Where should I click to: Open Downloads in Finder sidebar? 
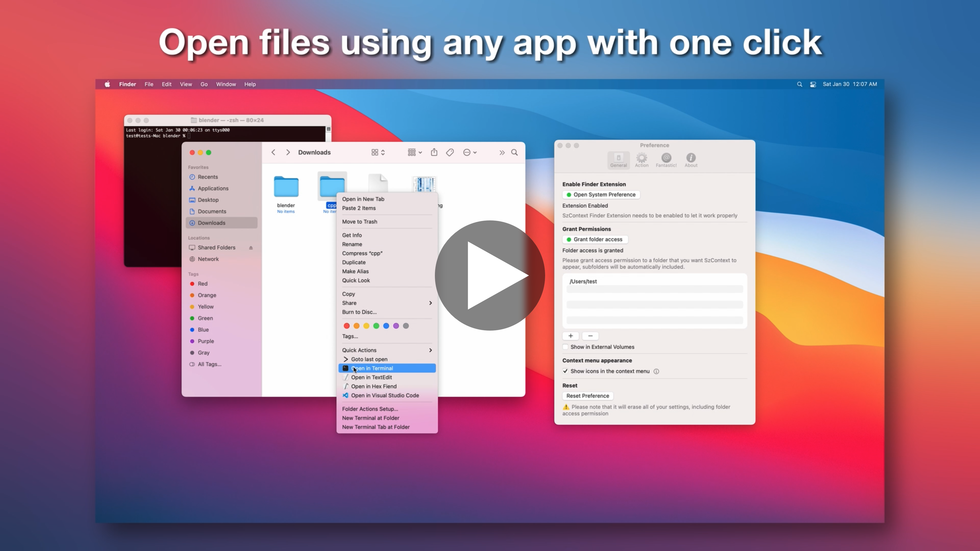(222, 223)
